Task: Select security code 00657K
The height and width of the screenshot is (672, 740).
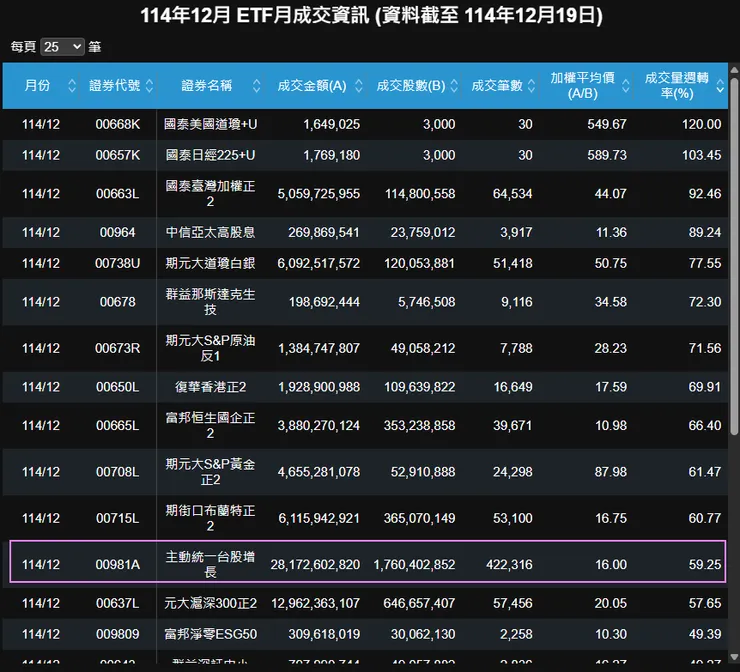Action: pyautogui.click(x=118, y=155)
